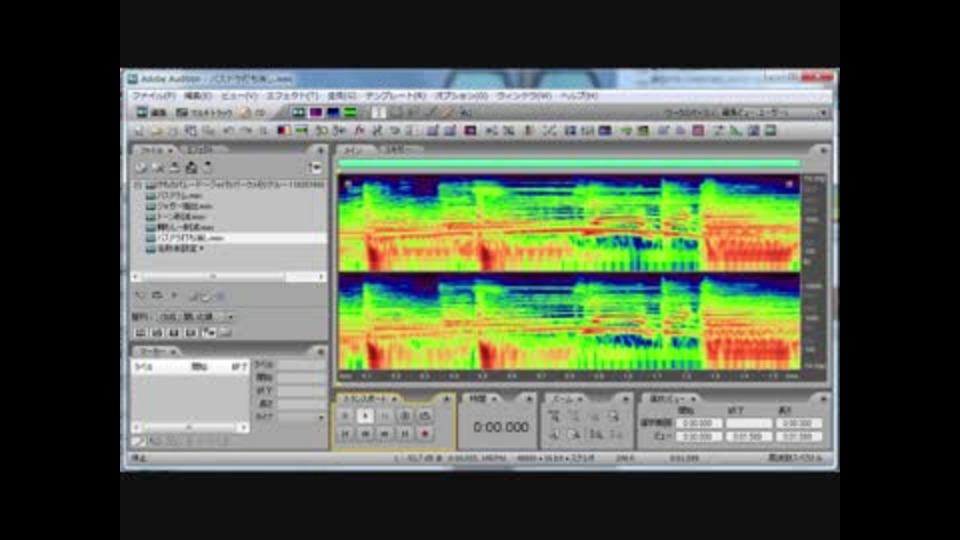Switch to CD view button
This screenshot has width=960, height=540.
[x=253, y=113]
